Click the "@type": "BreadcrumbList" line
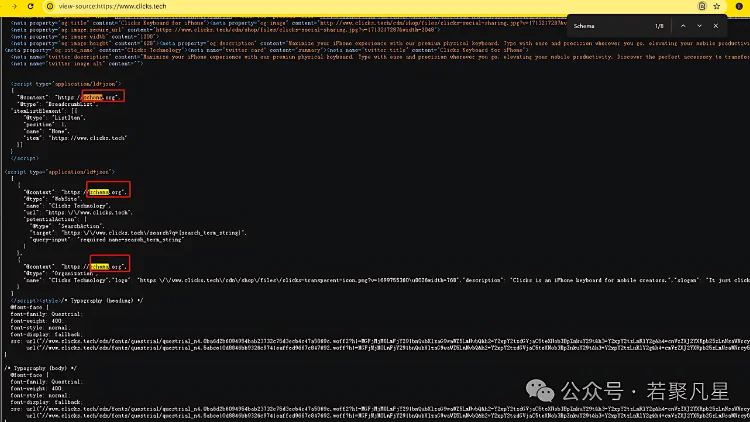750x422 pixels. tap(58, 104)
